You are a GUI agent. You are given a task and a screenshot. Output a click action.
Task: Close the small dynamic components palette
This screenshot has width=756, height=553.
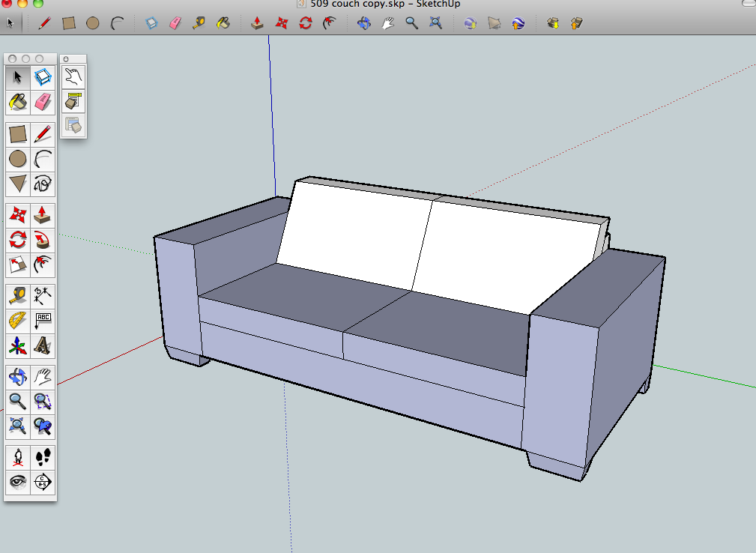pos(66,58)
